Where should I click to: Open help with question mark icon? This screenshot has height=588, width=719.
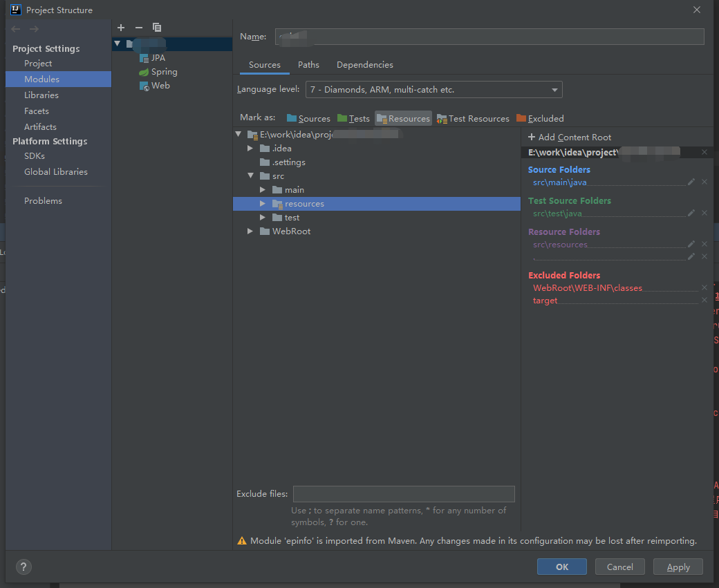click(x=24, y=567)
